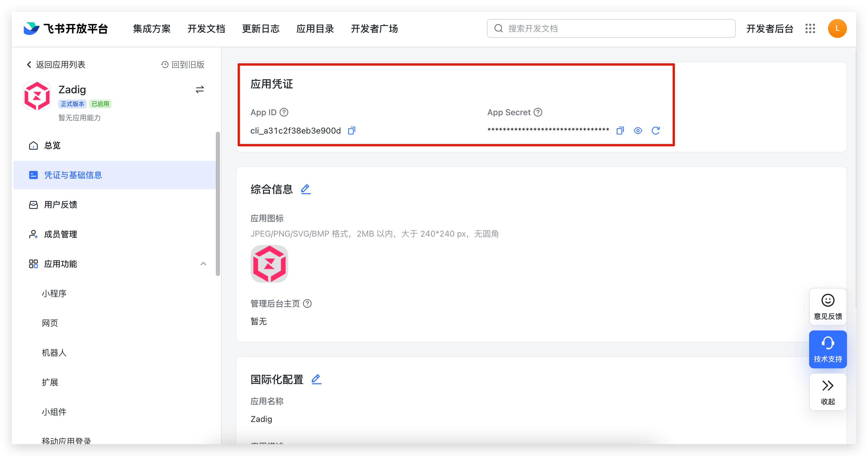This screenshot has height=456, width=868.
Task: Edit the 国际化配置 section
Action: tap(316, 379)
